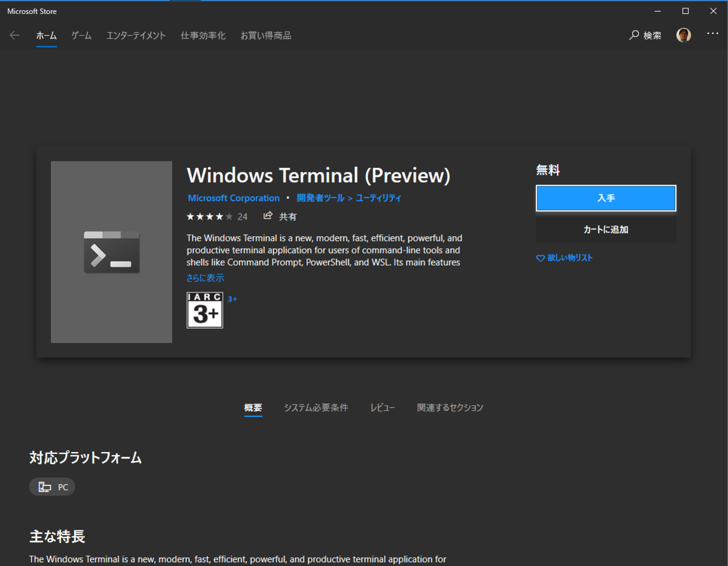Click the 主な特長 heading
The width and height of the screenshot is (728, 566).
point(57,537)
